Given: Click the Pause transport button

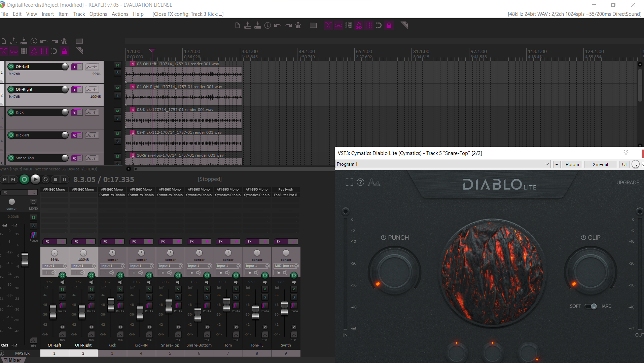Looking at the screenshot, I should tap(64, 179).
